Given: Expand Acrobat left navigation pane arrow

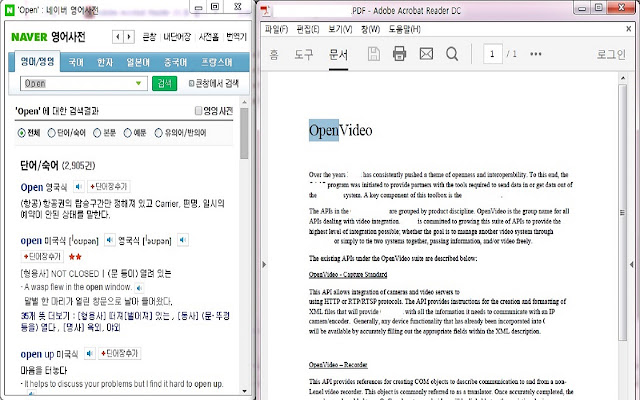Looking at the screenshot, I should tap(264, 264).
